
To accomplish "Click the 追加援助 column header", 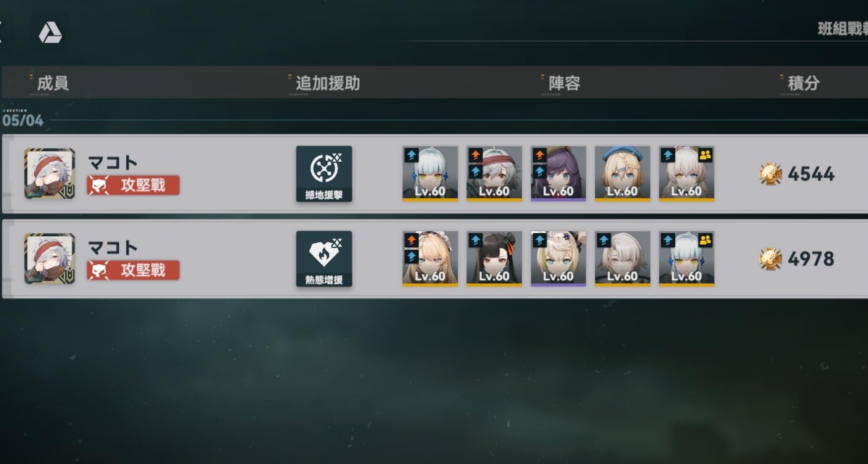I will coord(328,83).
